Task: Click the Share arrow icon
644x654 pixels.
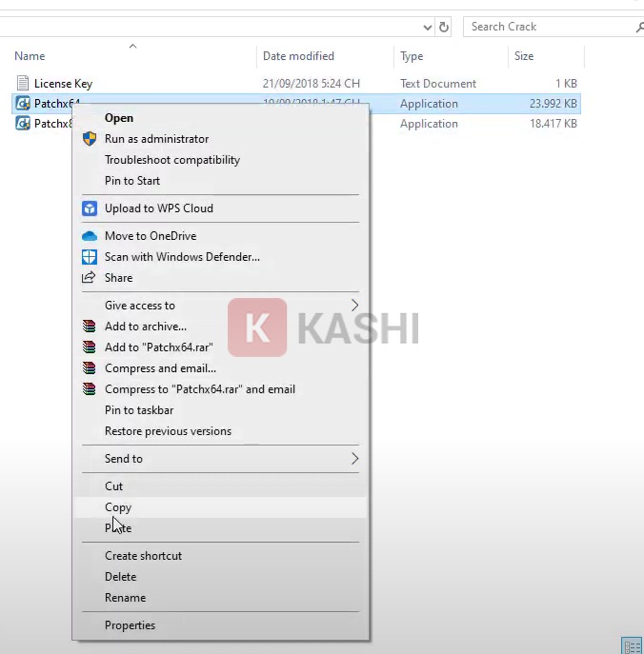Action: (x=89, y=277)
